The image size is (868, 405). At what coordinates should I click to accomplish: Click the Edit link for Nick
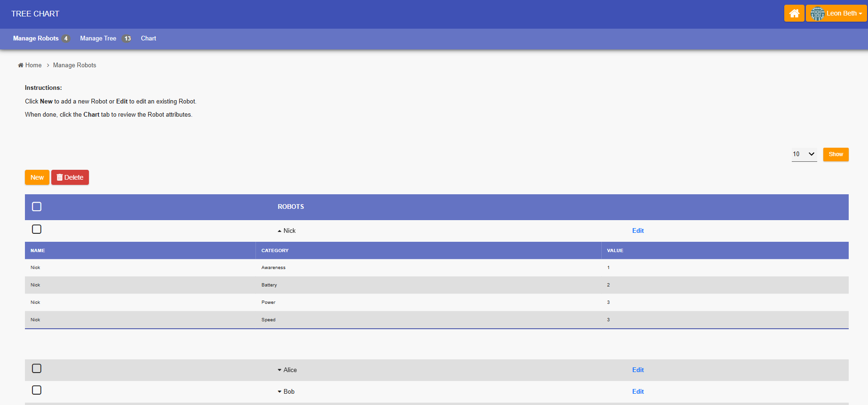(638, 230)
